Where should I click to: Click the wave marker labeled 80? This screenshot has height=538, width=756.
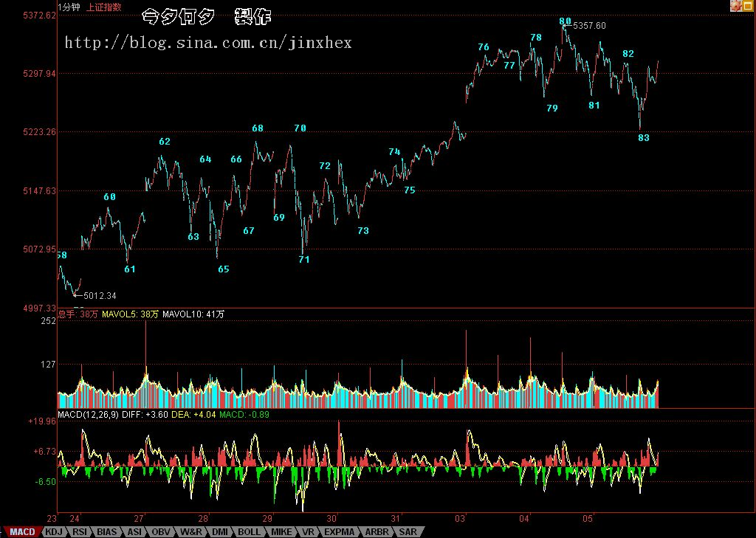click(x=565, y=21)
